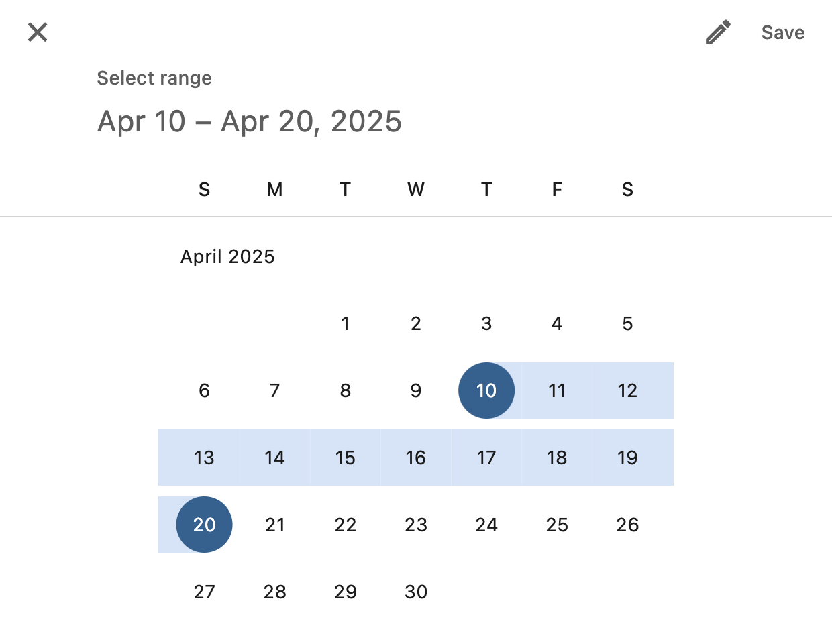The image size is (832, 644).
Task: Choose April 19 in the highlighted week
Action: point(627,458)
